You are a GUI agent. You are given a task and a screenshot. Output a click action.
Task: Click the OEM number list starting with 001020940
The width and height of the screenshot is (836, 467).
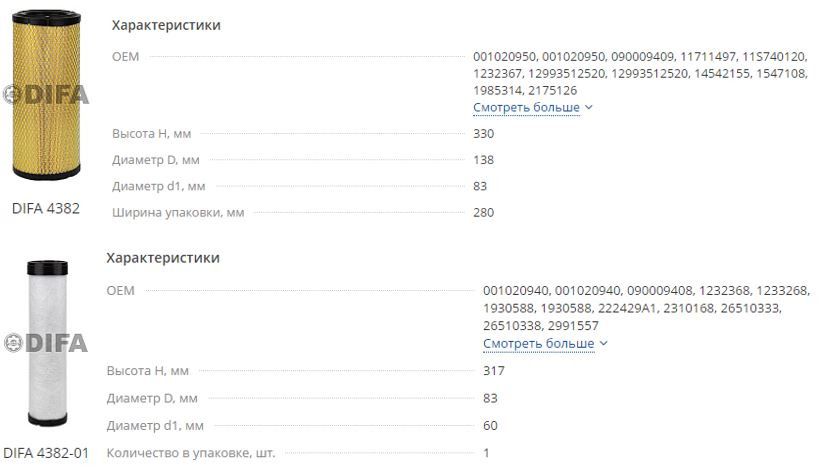tap(645, 308)
